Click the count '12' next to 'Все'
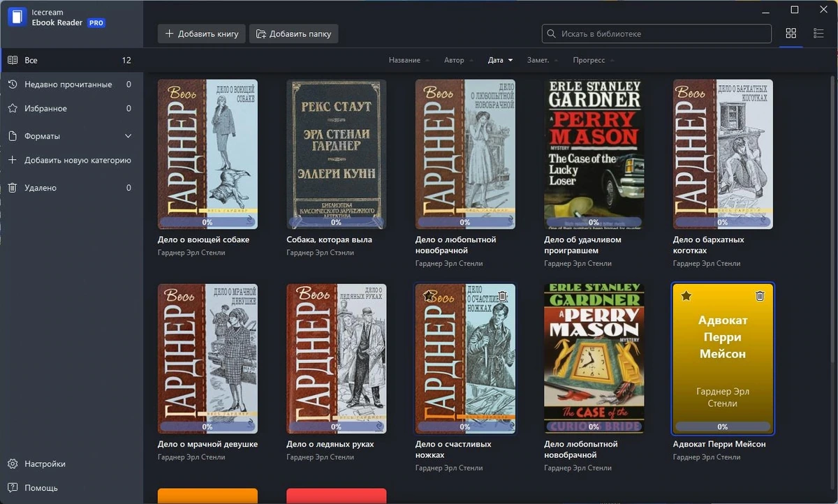838x504 pixels. [x=126, y=60]
